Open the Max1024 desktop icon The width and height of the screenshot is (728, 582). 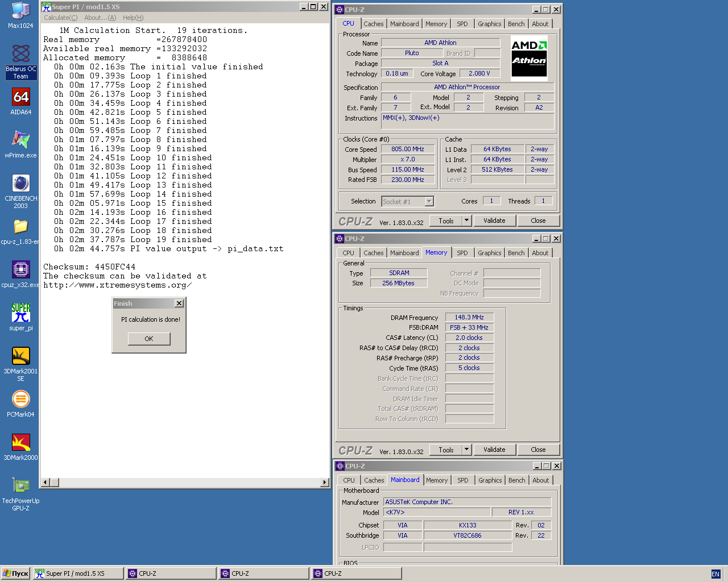coord(20,15)
